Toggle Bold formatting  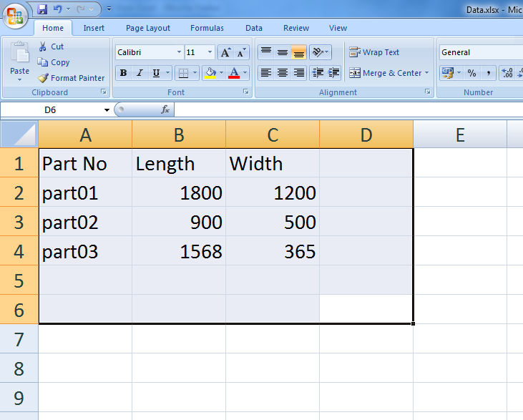point(123,73)
